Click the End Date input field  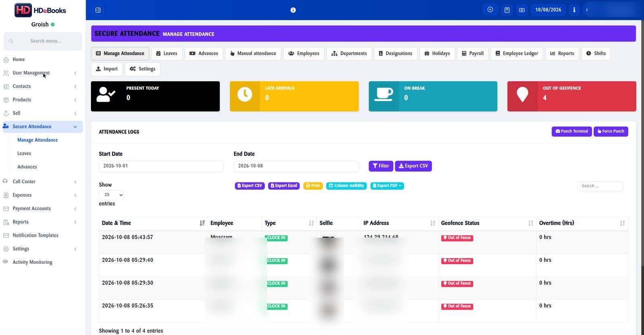pyautogui.click(x=296, y=166)
